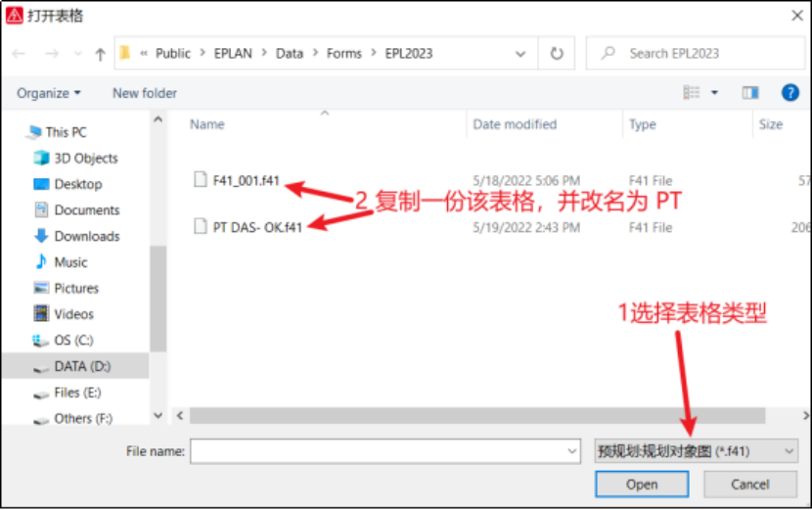Click the Open button
Viewport: 812px width, 510px height.
click(x=642, y=485)
